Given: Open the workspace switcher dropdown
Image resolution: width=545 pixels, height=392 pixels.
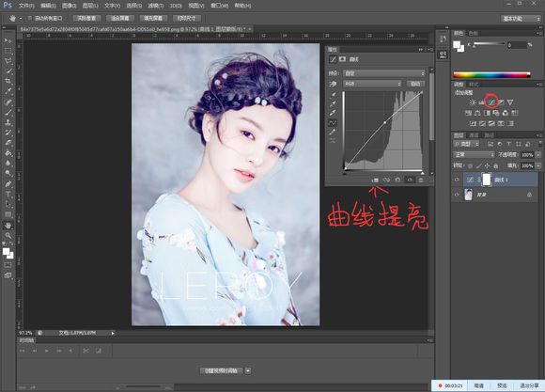Looking at the screenshot, I should [x=521, y=19].
